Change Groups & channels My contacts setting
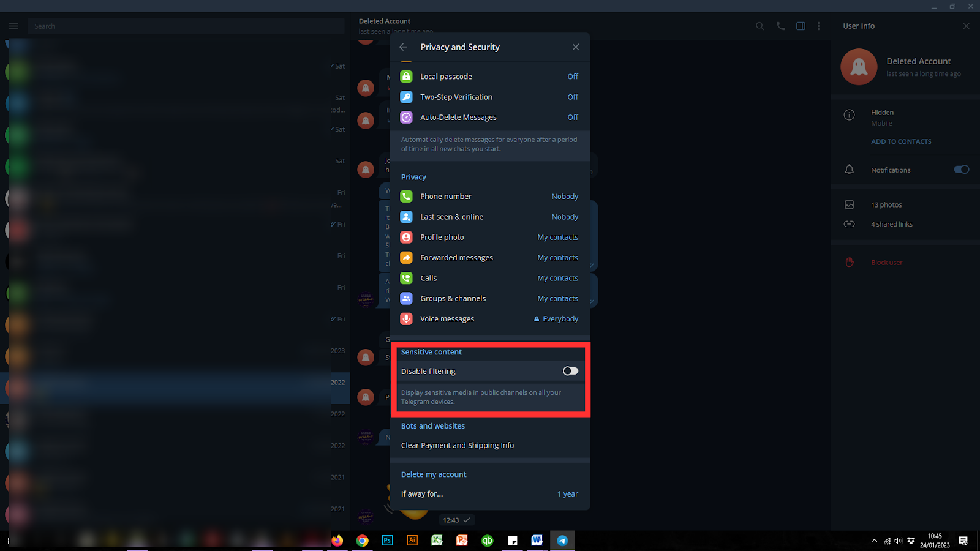This screenshot has width=980, height=551. click(x=557, y=298)
